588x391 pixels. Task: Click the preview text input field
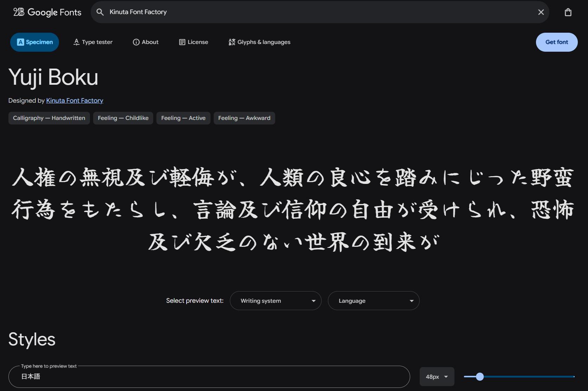(209, 377)
